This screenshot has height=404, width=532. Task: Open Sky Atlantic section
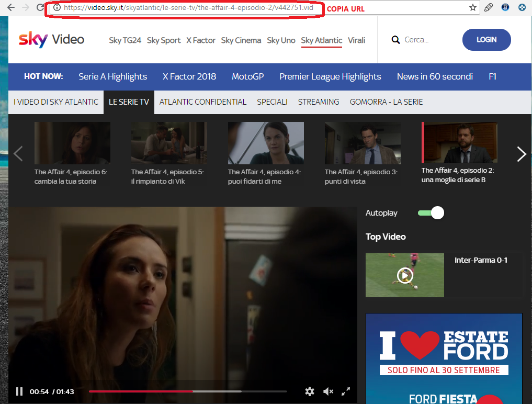[x=321, y=40]
